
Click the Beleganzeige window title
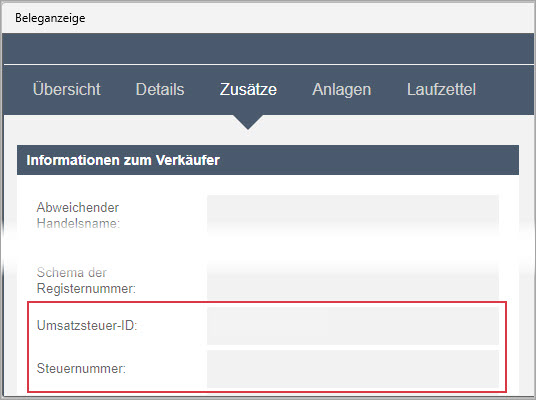[50, 18]
